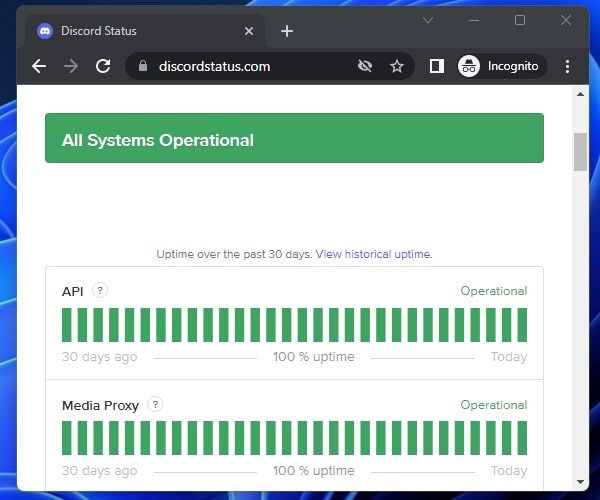Maximize the browser window

(520, 20)
